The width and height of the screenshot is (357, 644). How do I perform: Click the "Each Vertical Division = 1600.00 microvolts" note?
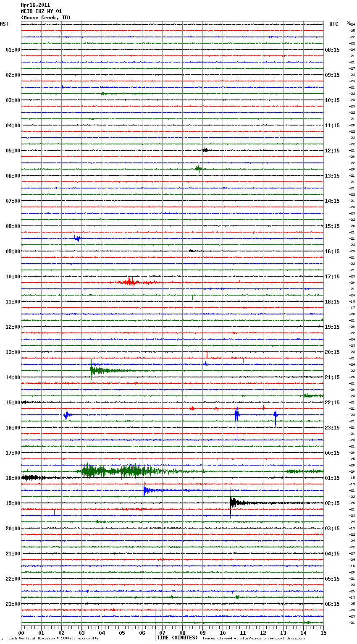point(53,638)
